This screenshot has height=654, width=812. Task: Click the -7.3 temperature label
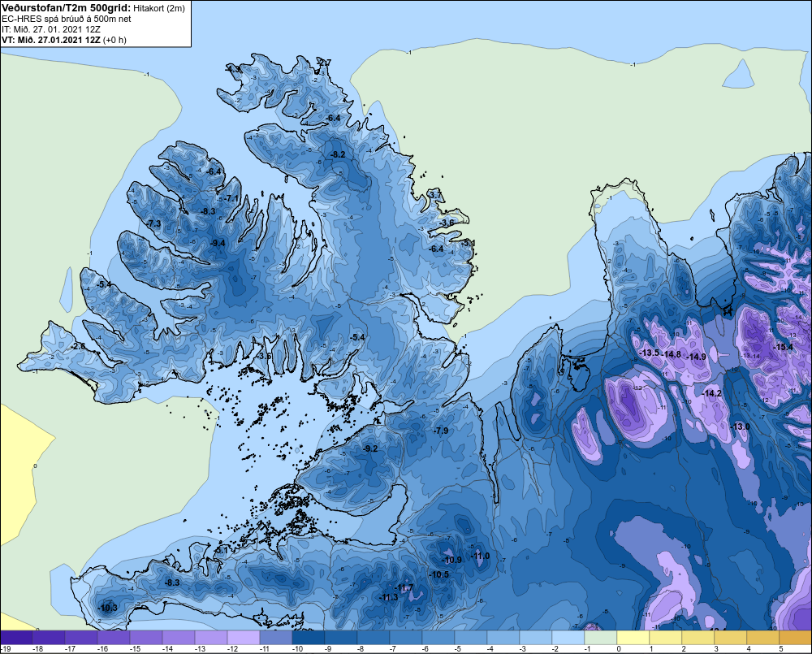153,224
